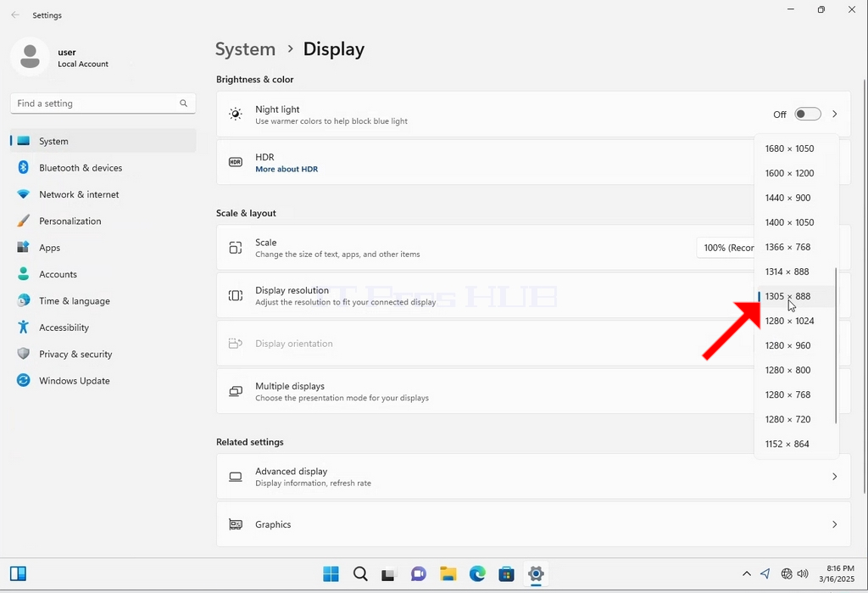This screenshot has height=593, width=868.
Task: Open the Scale percentage dropdown
Action: [726, 248]
